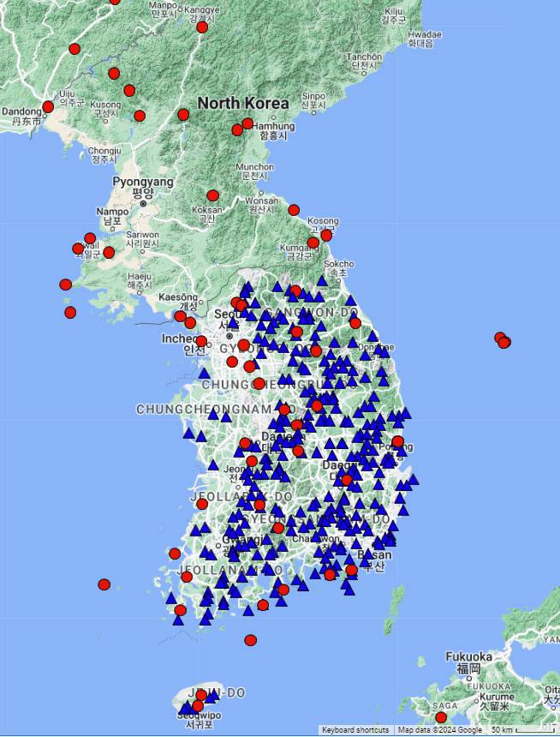
Task: Select the North Korea country label
Action: (243, 103)
